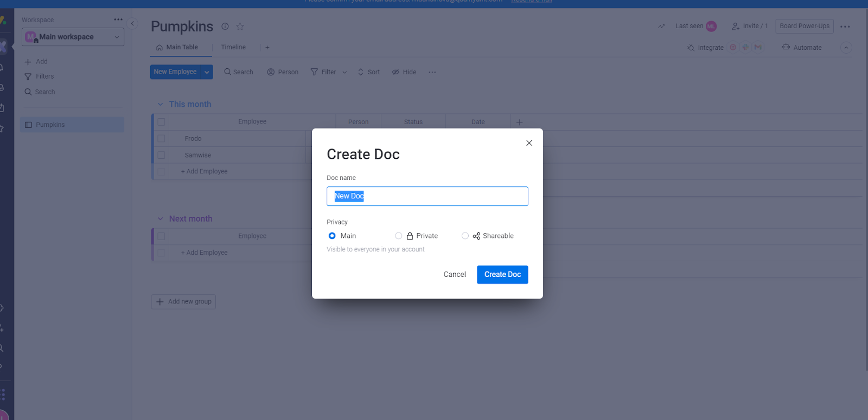868x420 pixels.
Task: Choose Private privacy setting
Action: (399, 236)
